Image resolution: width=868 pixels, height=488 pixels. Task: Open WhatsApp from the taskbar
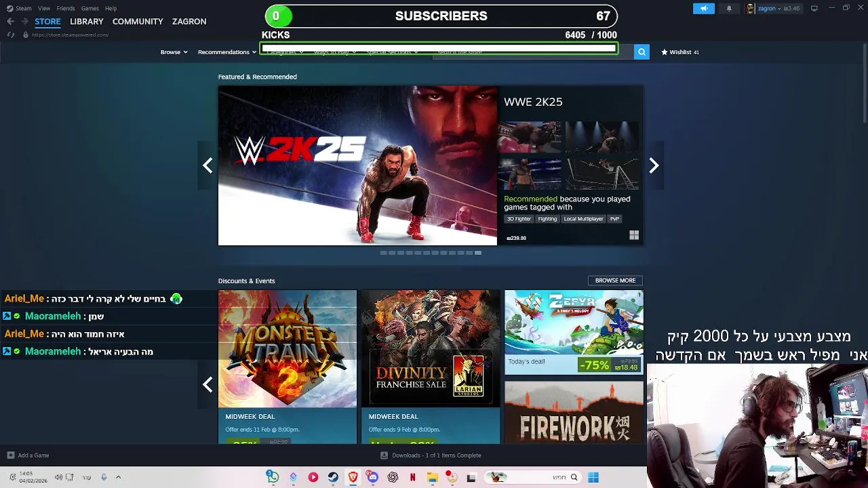[x=273, y=477]
